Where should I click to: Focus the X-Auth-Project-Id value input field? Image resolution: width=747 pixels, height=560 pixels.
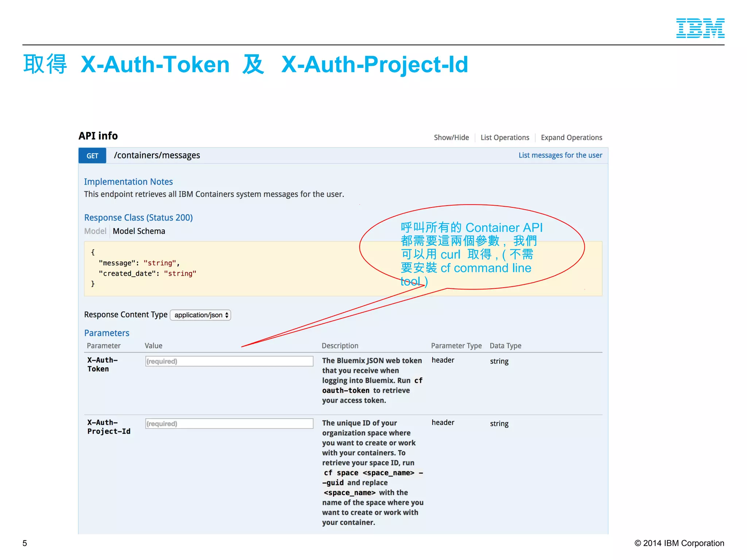tap(229, 424)
